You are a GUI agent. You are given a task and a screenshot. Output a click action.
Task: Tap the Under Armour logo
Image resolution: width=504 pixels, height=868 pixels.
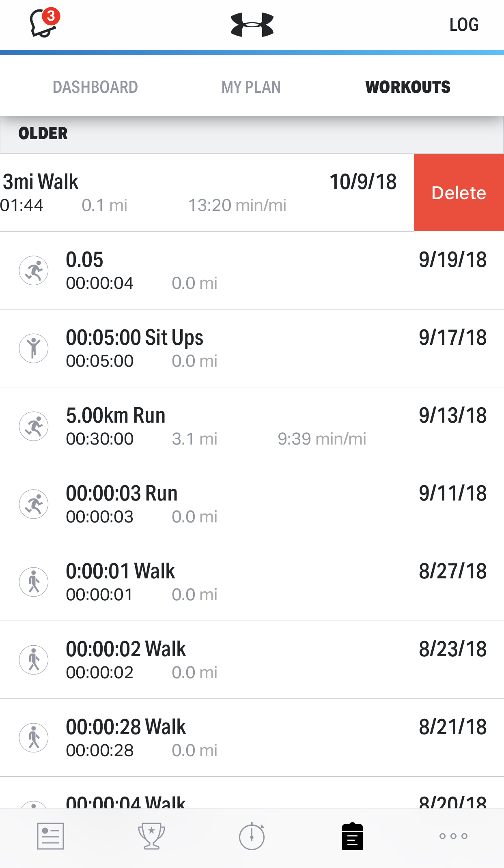(252, 25)
